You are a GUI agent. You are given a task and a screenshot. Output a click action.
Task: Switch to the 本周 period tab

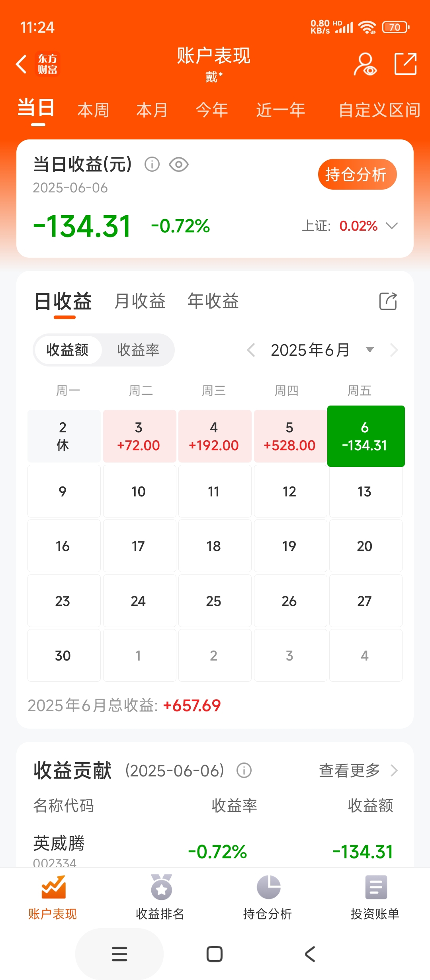point(93,110)
